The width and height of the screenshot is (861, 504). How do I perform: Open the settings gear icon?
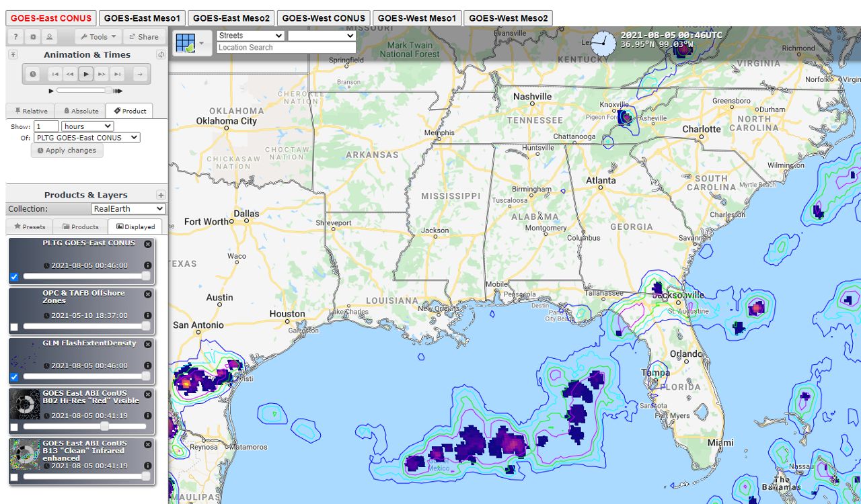32,37
